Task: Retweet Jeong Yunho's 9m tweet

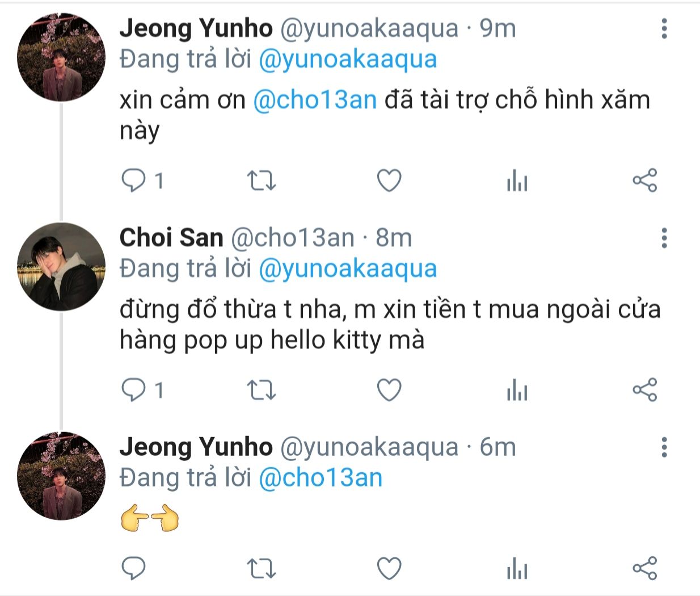Action: coord(262,181)
